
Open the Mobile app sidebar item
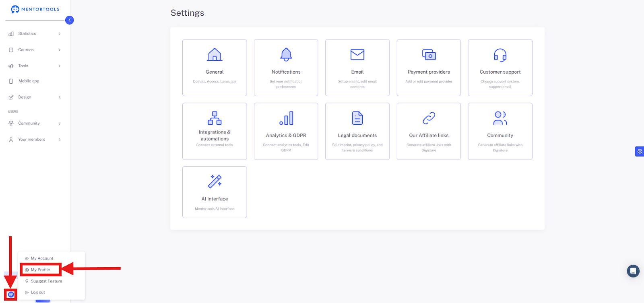(x=29, y=81)
